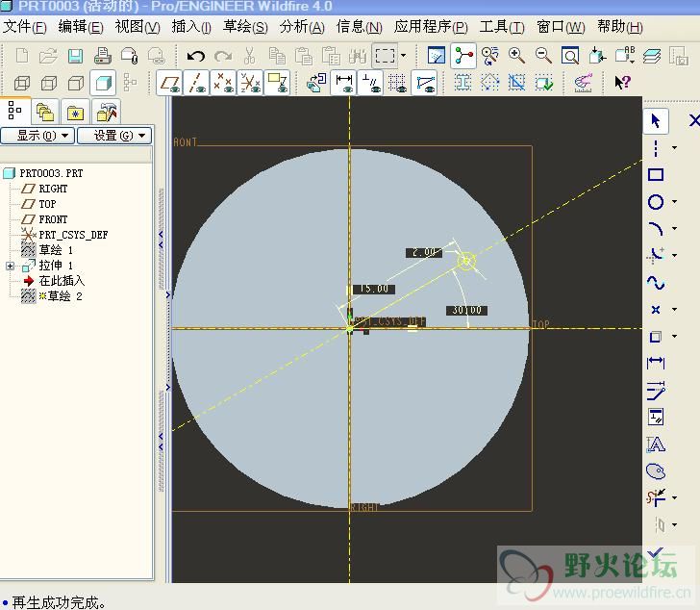The image size is (700, 610).
Task: Select the FRONT datum plane in tree
Action: (53, 219)
